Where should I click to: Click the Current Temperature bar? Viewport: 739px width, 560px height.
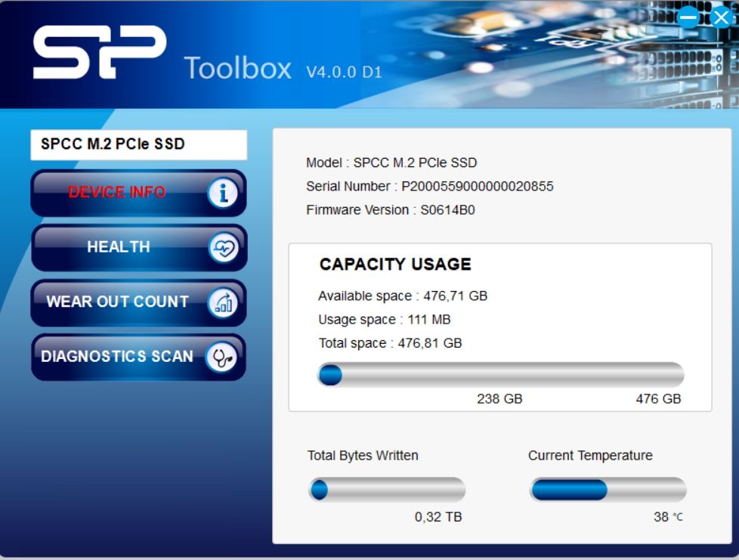tap(608, 490)
